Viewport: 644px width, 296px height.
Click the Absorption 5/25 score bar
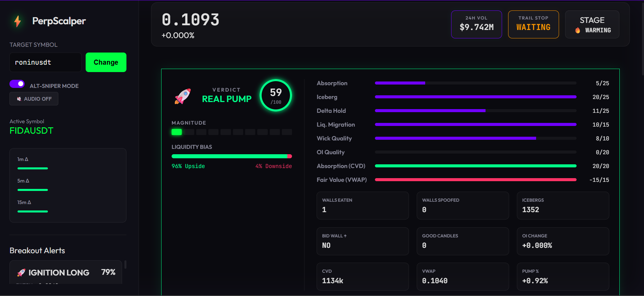click(x=475, y=83)
